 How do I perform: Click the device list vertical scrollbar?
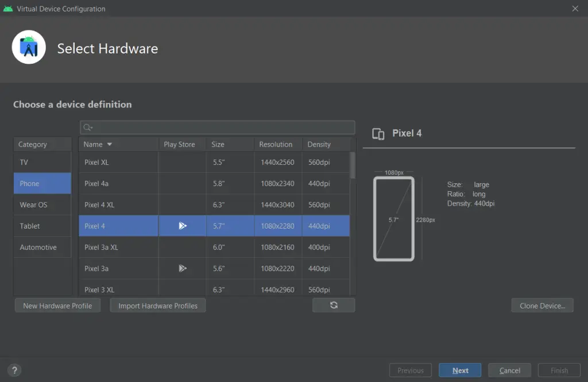[353, 165]
